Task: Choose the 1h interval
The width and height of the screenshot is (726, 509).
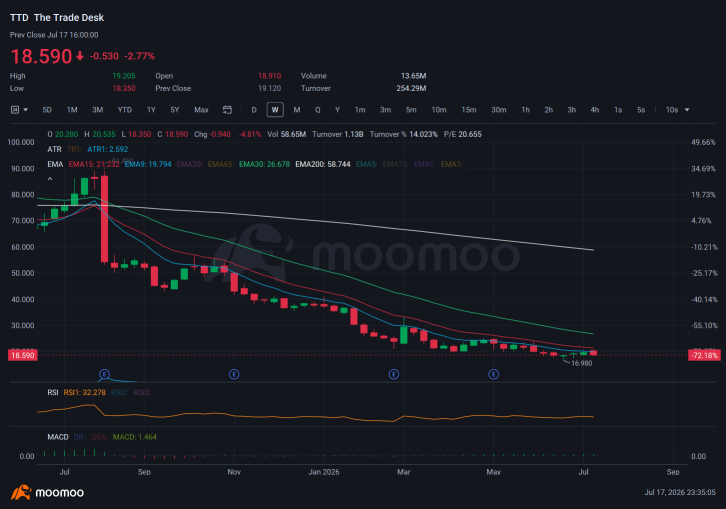Action: tap(526, 110)
